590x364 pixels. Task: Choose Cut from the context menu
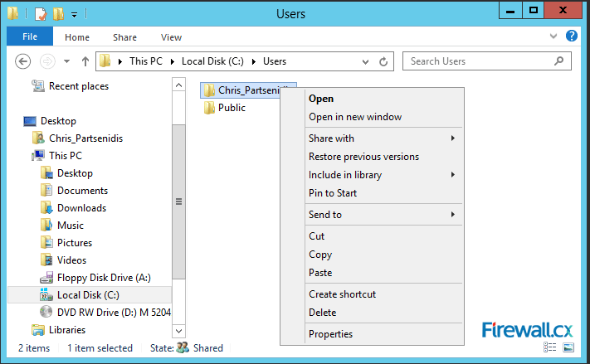pos(384,236)
